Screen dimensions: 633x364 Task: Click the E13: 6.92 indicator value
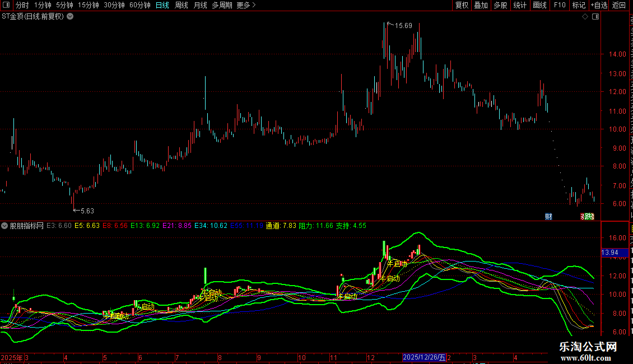click(x=145, y=226)
